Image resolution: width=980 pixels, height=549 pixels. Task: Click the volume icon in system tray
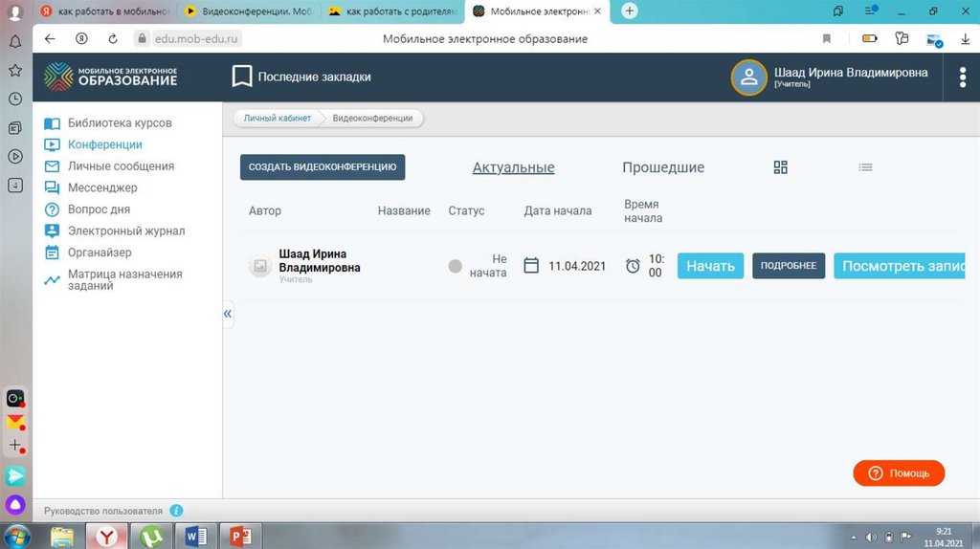click(871, 538)
